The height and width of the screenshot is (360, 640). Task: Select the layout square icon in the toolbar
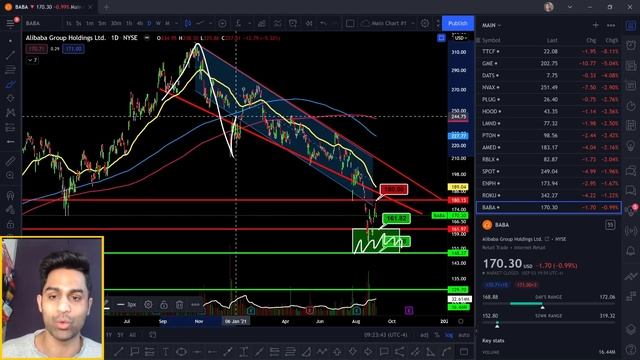coord(350,23)
